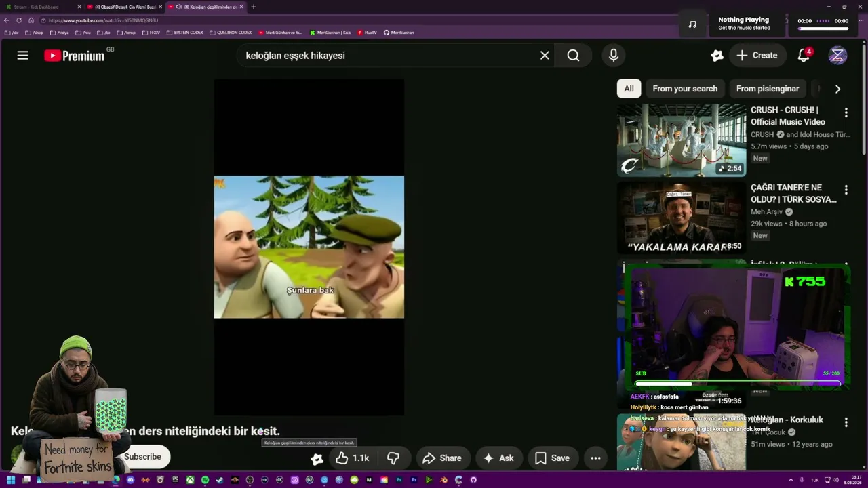This screenshot has height=488, width=868.
Task: Click the Create button
Action: pos(757,56)
